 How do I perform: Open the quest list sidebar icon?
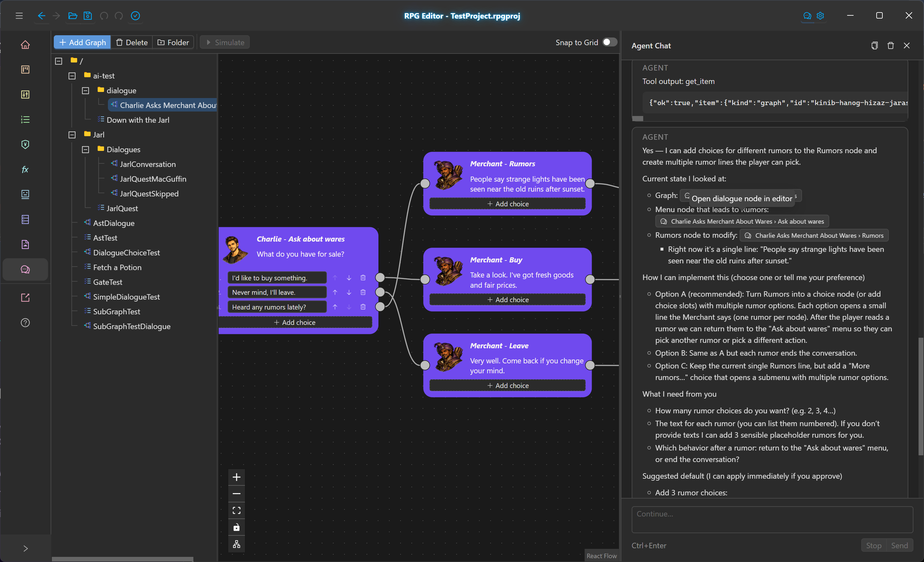click(x=25, y=120)
